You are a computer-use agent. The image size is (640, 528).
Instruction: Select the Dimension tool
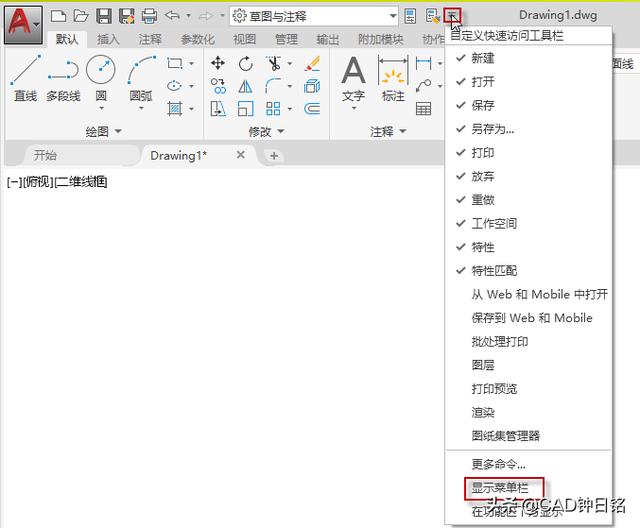click(x=393, y=79)
